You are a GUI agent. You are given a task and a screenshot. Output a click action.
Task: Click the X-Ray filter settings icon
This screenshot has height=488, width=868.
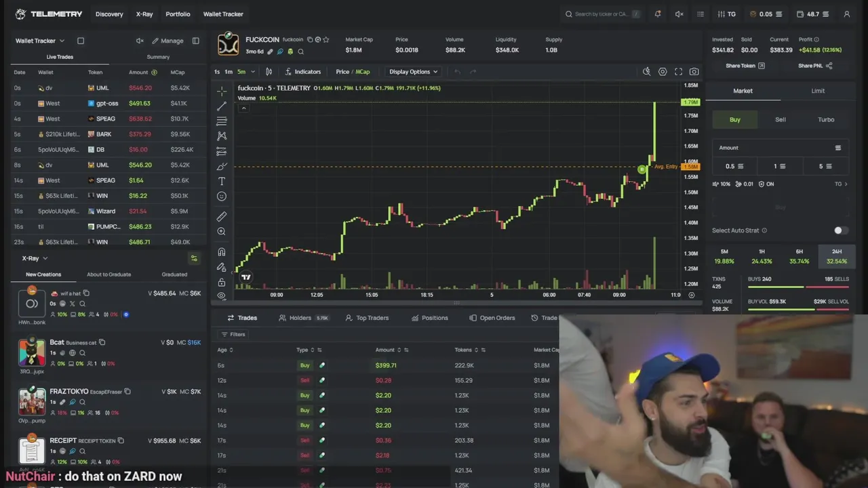tap(194, 258)
